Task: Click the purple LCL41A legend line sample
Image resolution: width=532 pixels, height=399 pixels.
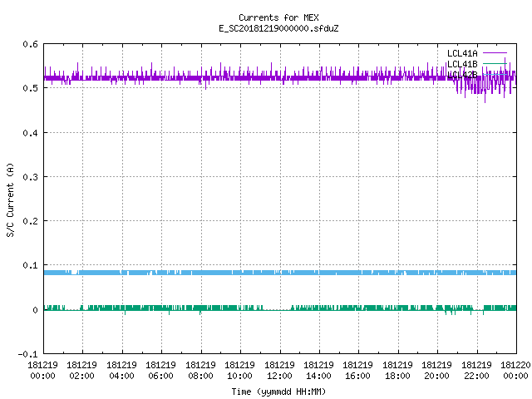Action: (x=495, y=53)
